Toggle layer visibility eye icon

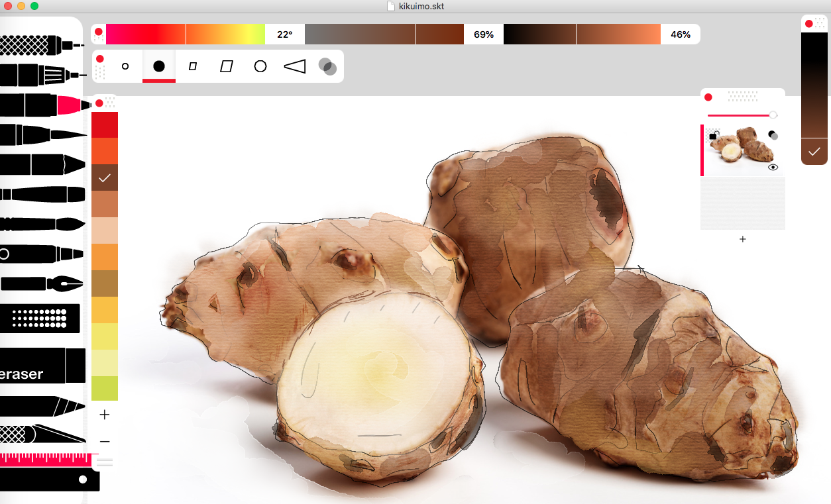pos(773,168)
